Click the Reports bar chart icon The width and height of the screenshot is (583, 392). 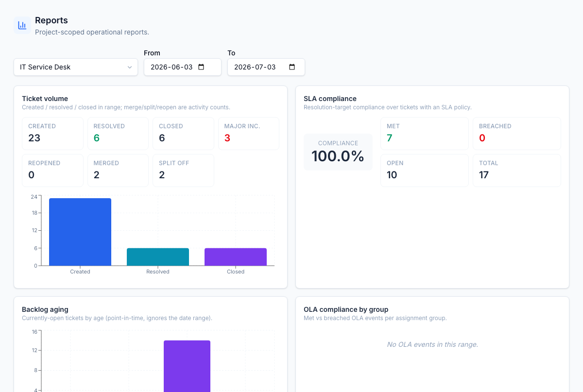(x=22, y=25)
